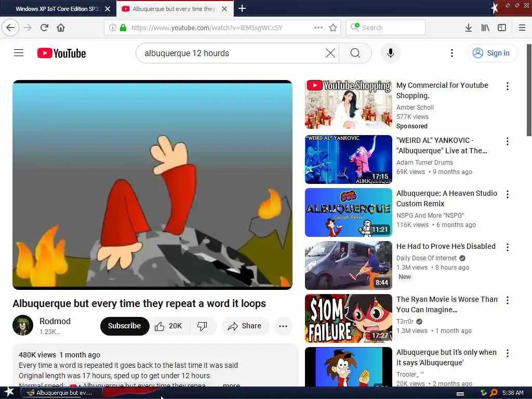Click the star icon in the title bar
The image size is (532, 399).
pyautogui.click(x=495, y=8)
